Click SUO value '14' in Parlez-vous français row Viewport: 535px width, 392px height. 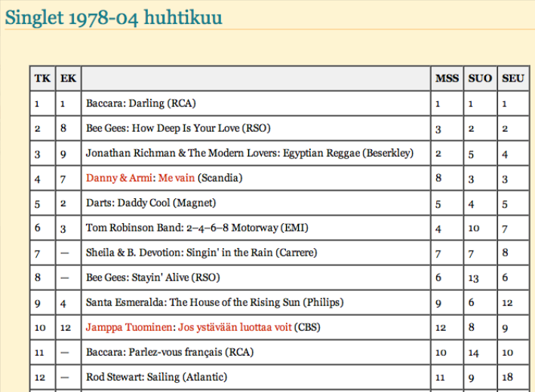474,353
